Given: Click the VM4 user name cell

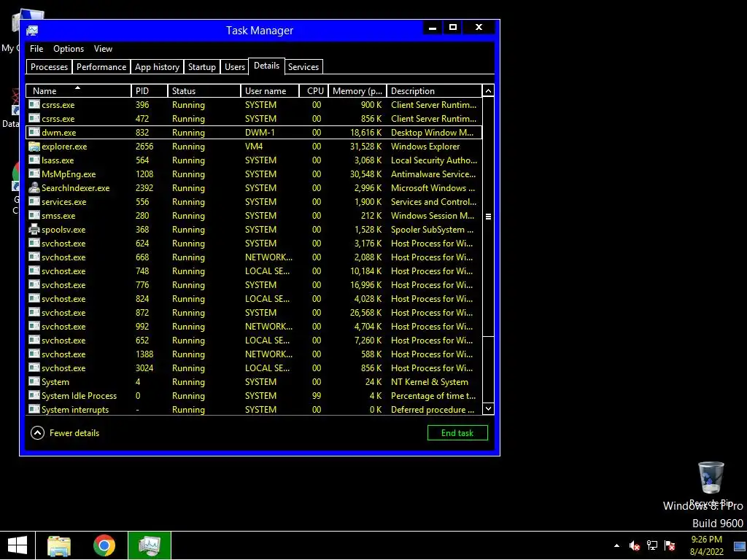Looking at the screenshot, I should pos(254,146).
